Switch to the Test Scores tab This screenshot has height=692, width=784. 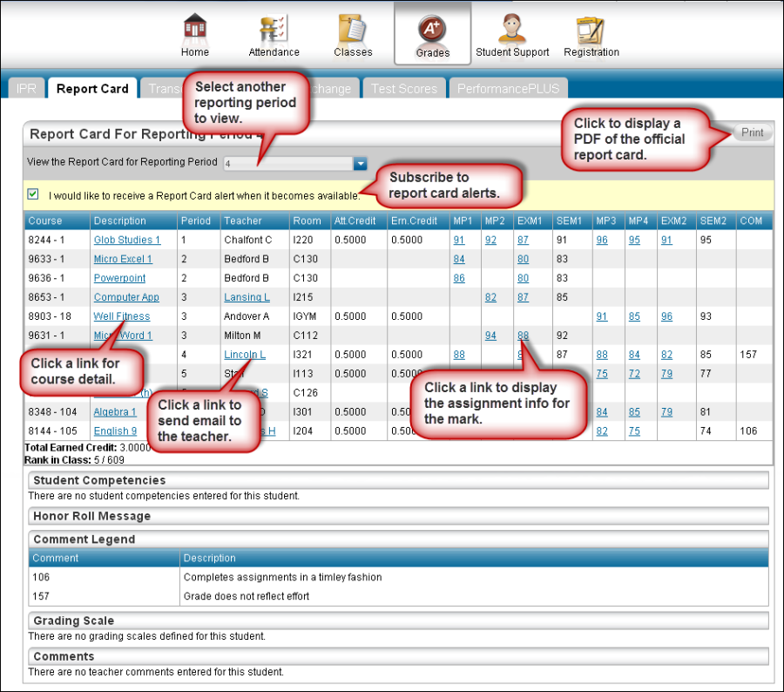coord(404,89)
